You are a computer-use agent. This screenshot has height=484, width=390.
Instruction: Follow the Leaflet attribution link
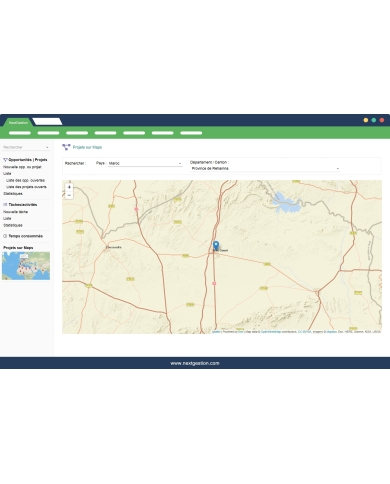click(216, 332)
